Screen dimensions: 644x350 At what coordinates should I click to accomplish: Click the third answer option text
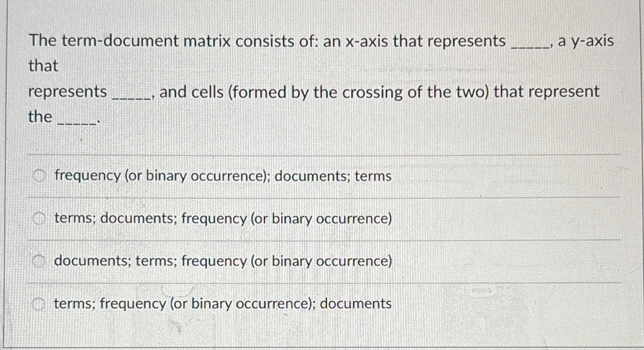[x=222, y=261]
